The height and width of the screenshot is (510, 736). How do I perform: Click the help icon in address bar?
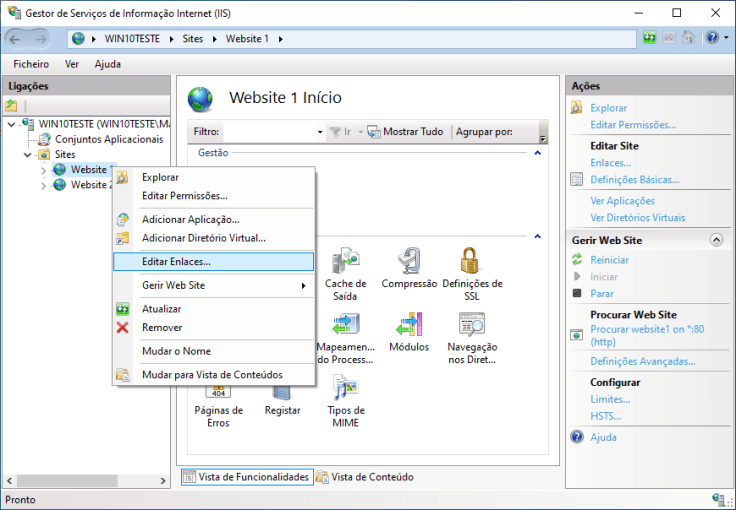point(711,38)
